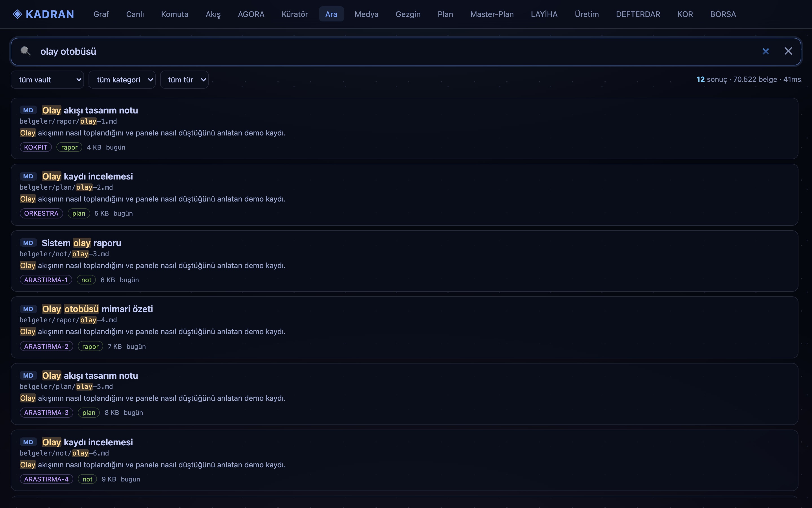Open the BORSA tab
Viewport: 812px width, 508px height.
(723, 14)
